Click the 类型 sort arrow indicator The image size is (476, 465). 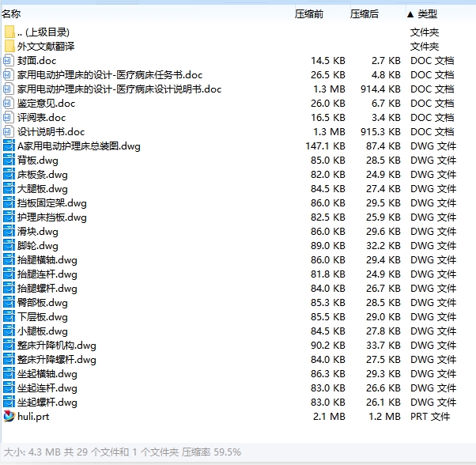[x=410, y=14]
